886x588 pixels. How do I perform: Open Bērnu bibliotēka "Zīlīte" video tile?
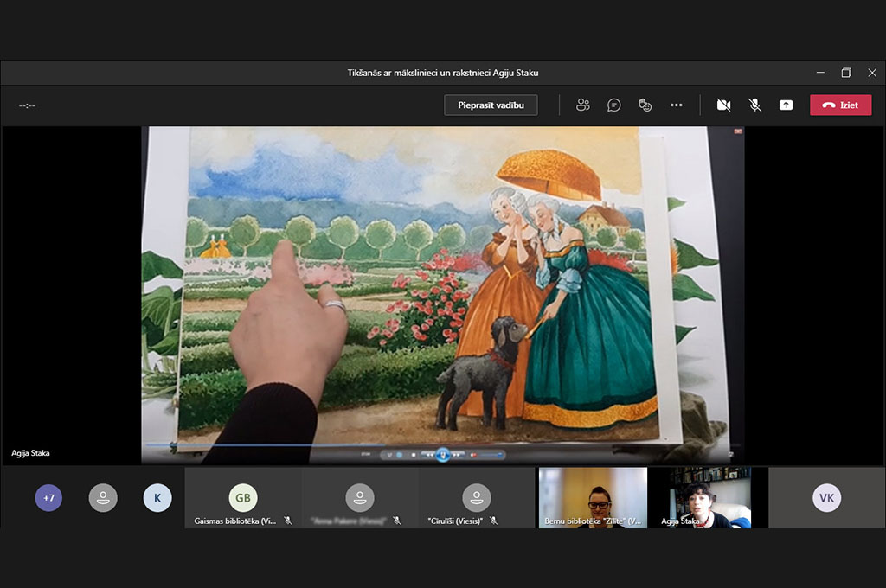(593, 497)
